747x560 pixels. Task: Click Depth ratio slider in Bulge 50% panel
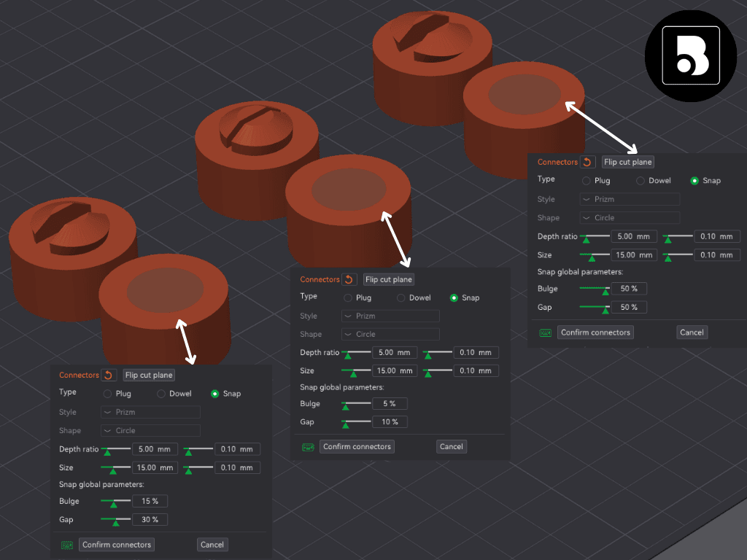(595, 237)
